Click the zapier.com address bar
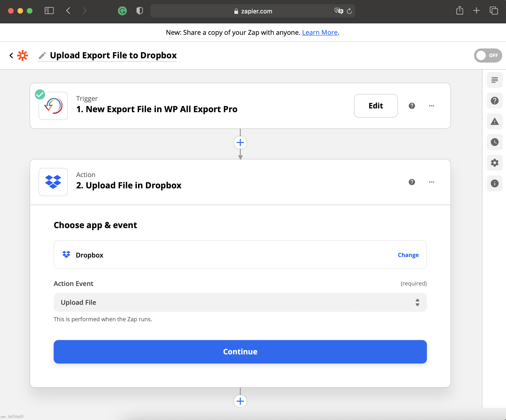The height and width of the screenshot is (420, 506). (253, 11)
